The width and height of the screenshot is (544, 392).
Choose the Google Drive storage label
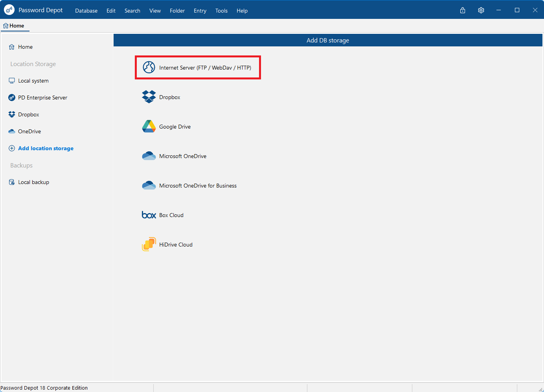[175, 127]
